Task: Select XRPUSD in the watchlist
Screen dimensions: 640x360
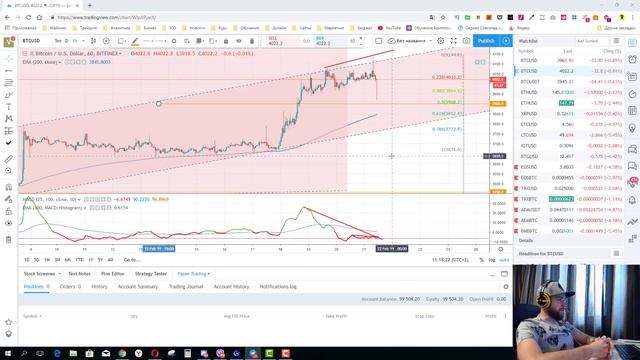Action: tap(569, 113)
